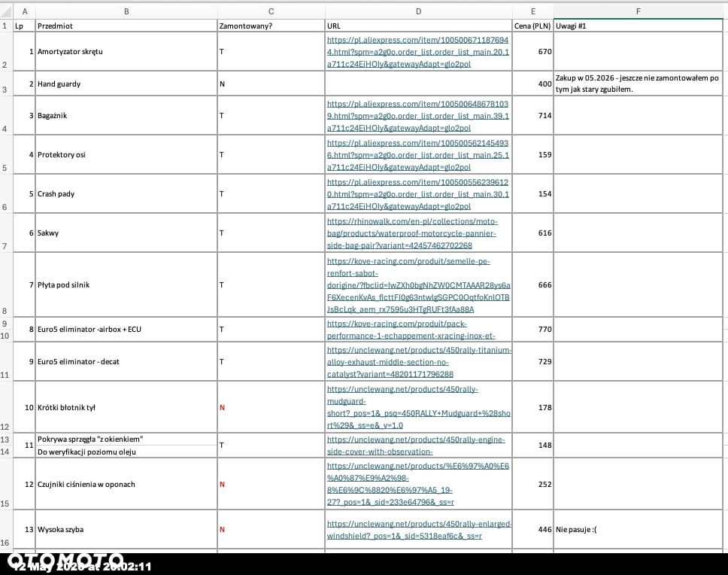The height and width of the screenshot is (575, 728).
Task: Select the 'Hand guardy' cell
Action: point(126,84)
